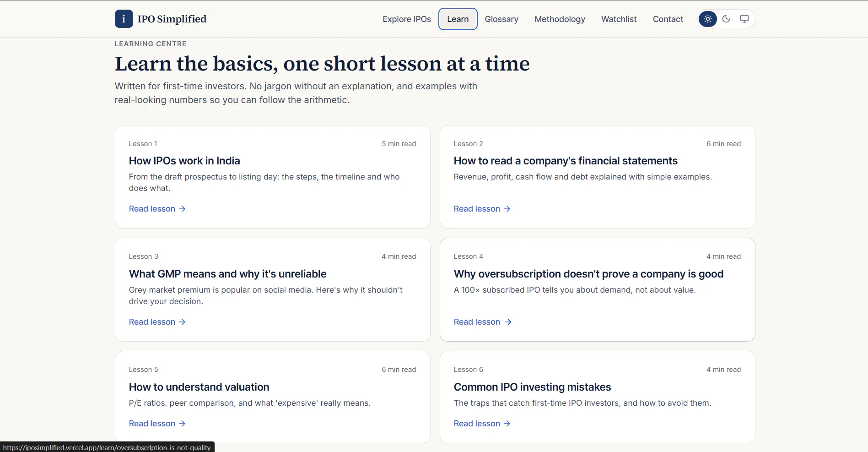Select the Learn nav tab
Viewport: 868px width, 452px height.
click(x=458, y=19)
